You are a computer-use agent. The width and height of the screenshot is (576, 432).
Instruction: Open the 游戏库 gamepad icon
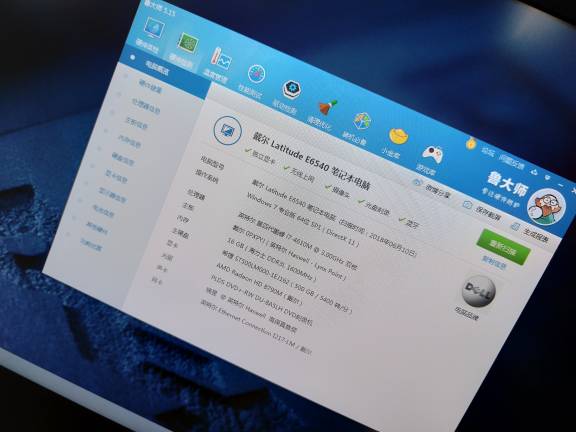[x=432, y=154]
